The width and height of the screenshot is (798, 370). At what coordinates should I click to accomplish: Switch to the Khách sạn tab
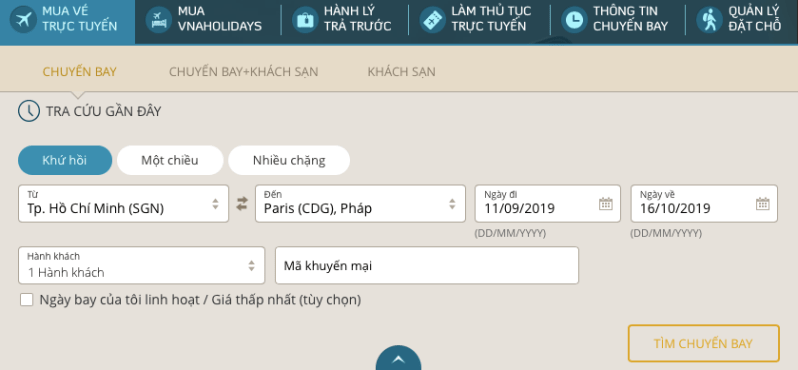[401, 72]
